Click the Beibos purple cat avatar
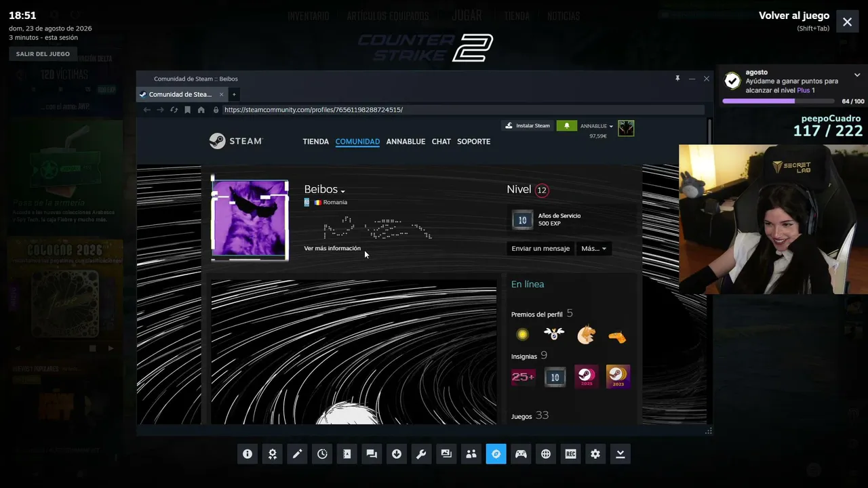This screenshot has width=868, height=488. (x=250, y=218)
